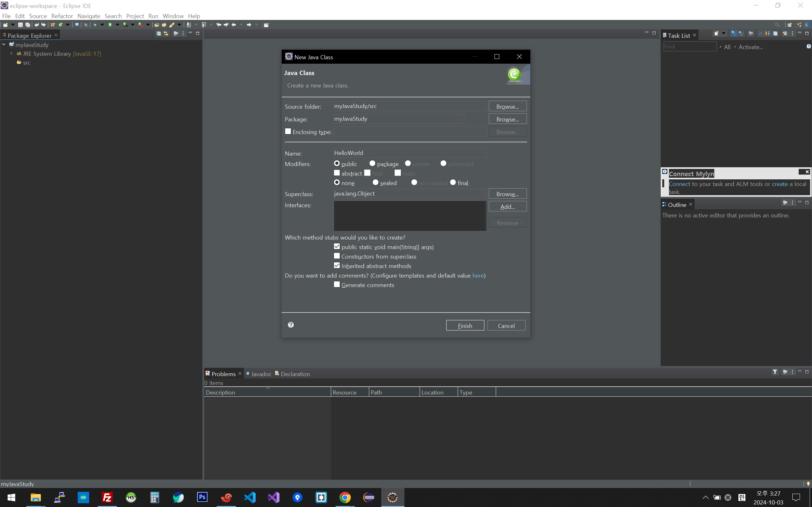The height and width of the screenshot is (507, 812).
Task: Click the New Java Package toolbar icon
Action: click(53, 25)
